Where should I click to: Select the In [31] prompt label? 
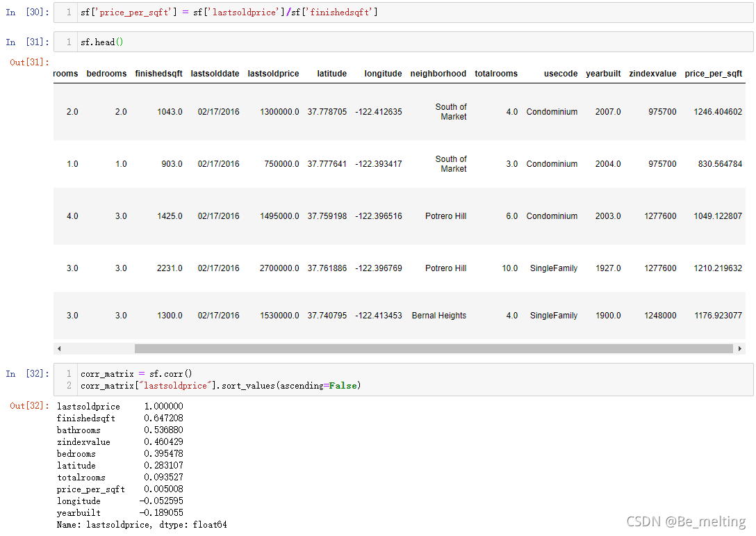pyautogui.click(x=27, y=42)
